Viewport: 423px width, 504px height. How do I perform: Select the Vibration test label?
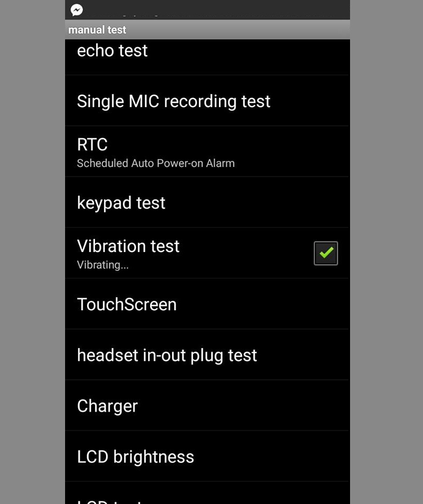(x=128, y=246)
